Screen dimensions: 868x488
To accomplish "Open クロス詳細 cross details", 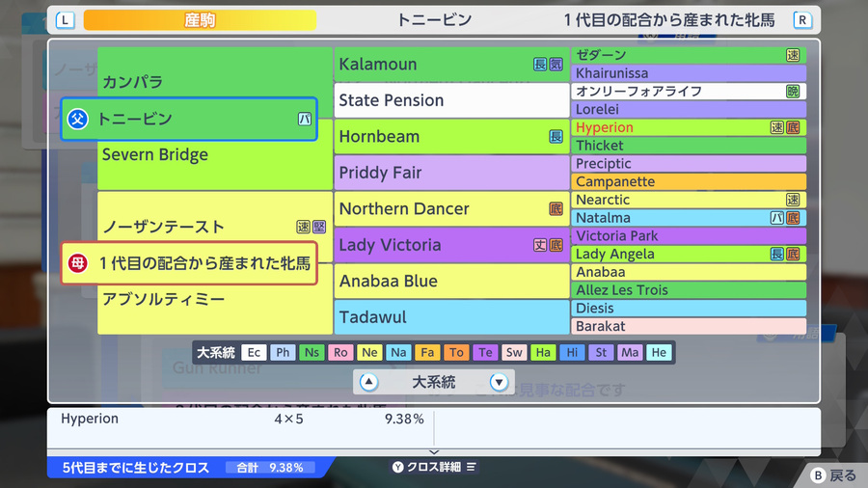I will tap(434, 467).
